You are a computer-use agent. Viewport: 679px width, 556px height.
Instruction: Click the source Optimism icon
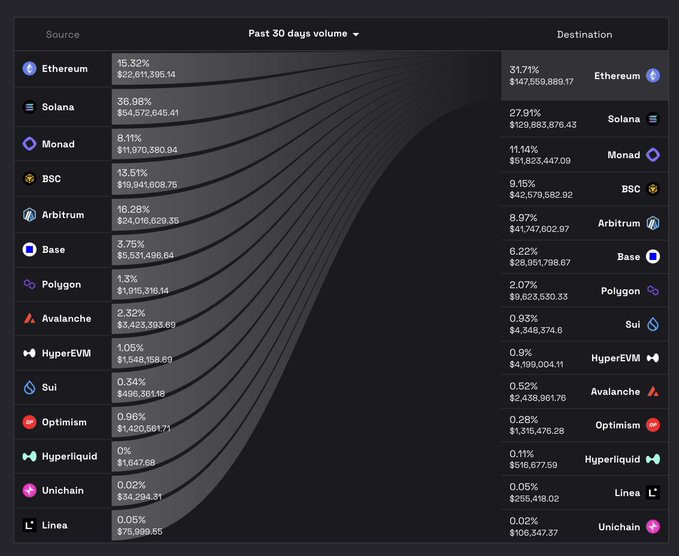tap(29, 422)
